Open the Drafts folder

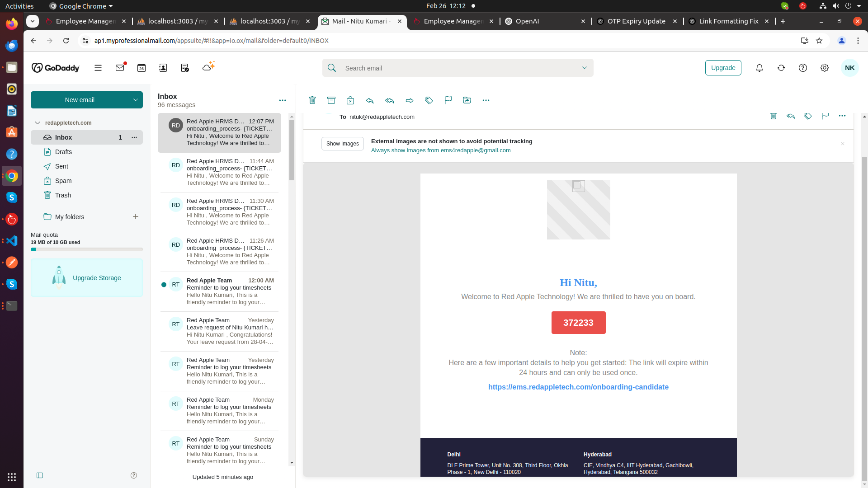pos(87,152)
